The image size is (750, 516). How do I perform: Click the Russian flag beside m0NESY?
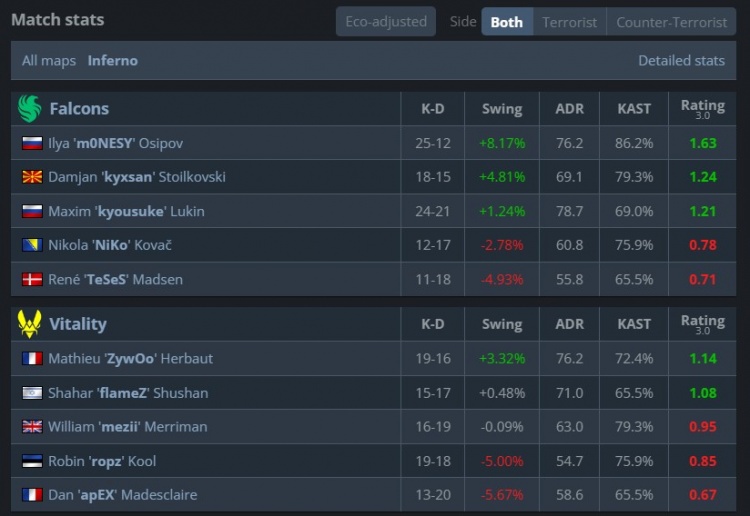pos(32,143)
